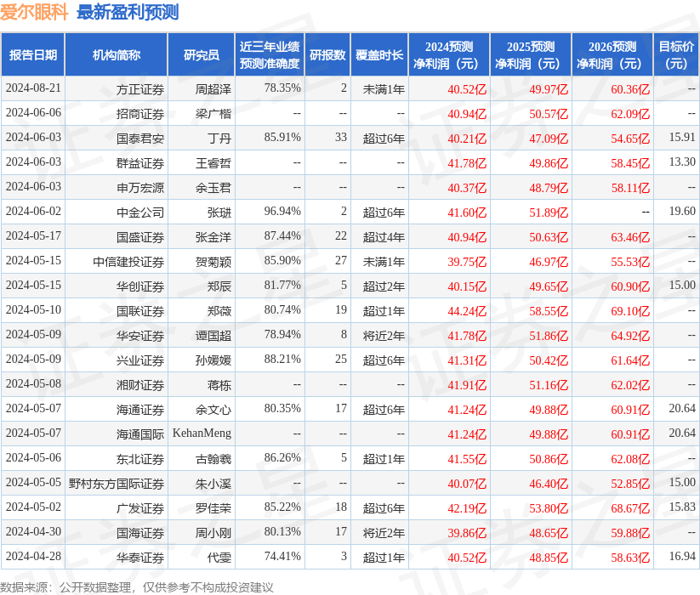Click target price 16.94
The width and height of the screenshot is (700, 595).
(x=682, y=556)
